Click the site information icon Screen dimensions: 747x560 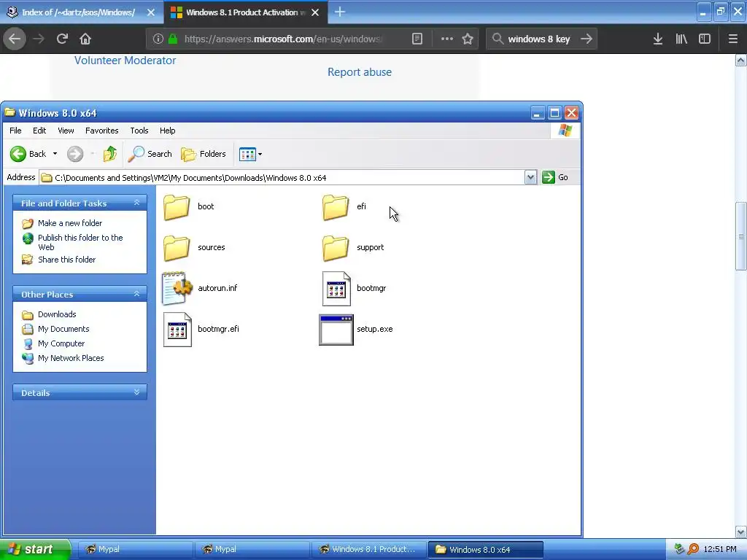[x=158, y=39]
